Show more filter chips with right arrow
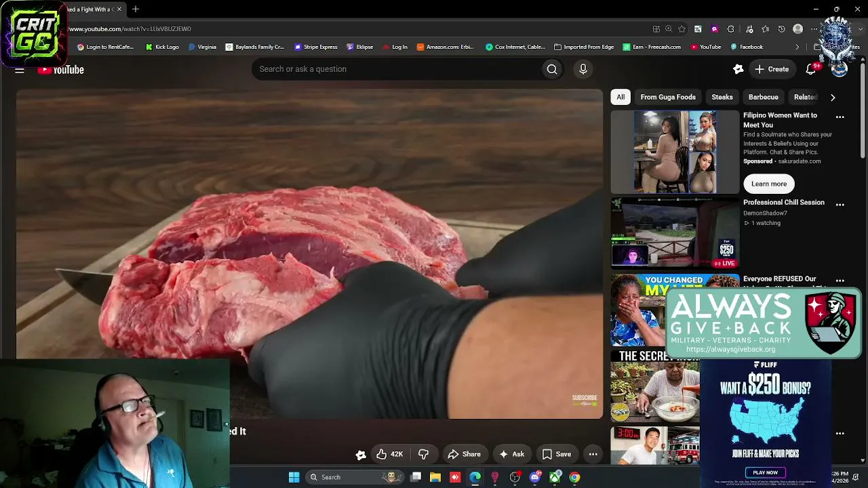The image size is (868, 488). [x=833, y=98]
